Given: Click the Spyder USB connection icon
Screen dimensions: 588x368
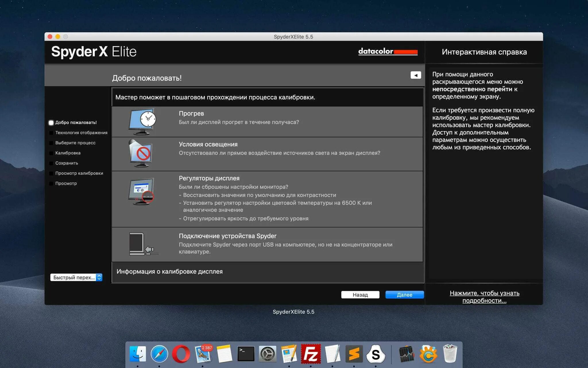Looking at the screenshot, I should tap(142, 244).
